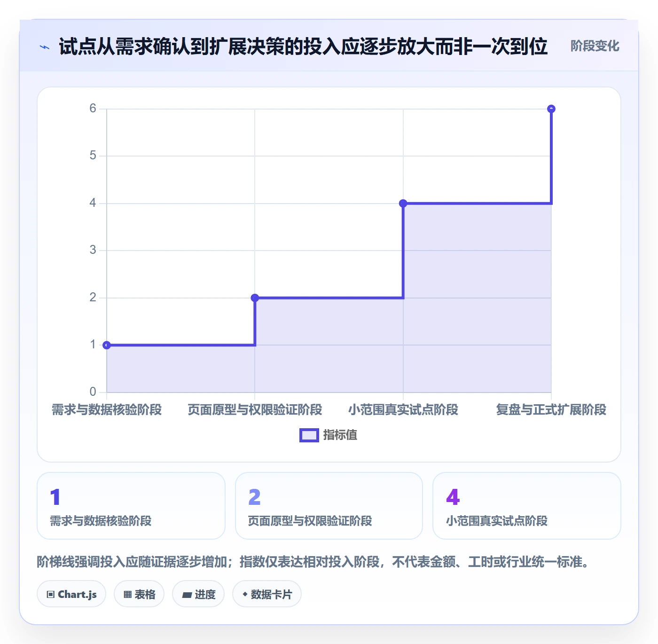Click the 指标值 legend label

point(340,435)
